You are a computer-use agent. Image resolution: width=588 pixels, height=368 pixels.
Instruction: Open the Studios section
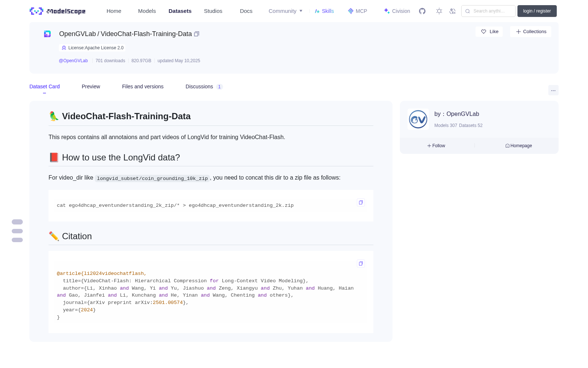(213, 11)
